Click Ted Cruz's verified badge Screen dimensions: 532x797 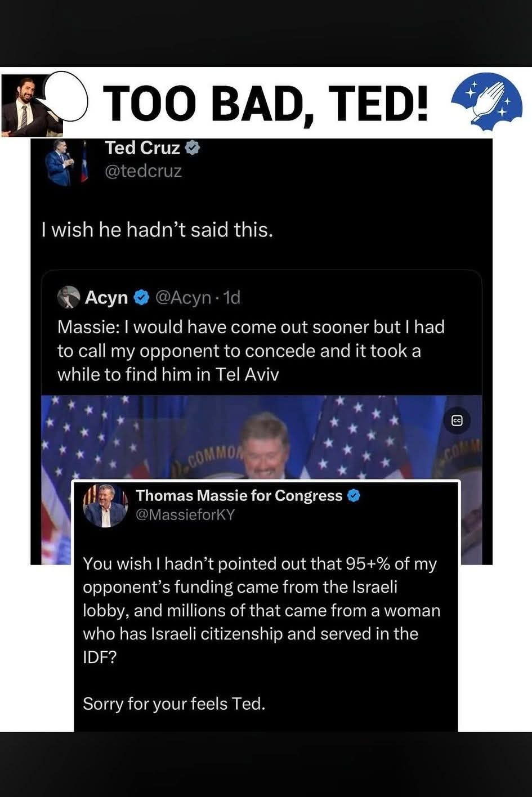pyautogui.click(x=193, y=148)
